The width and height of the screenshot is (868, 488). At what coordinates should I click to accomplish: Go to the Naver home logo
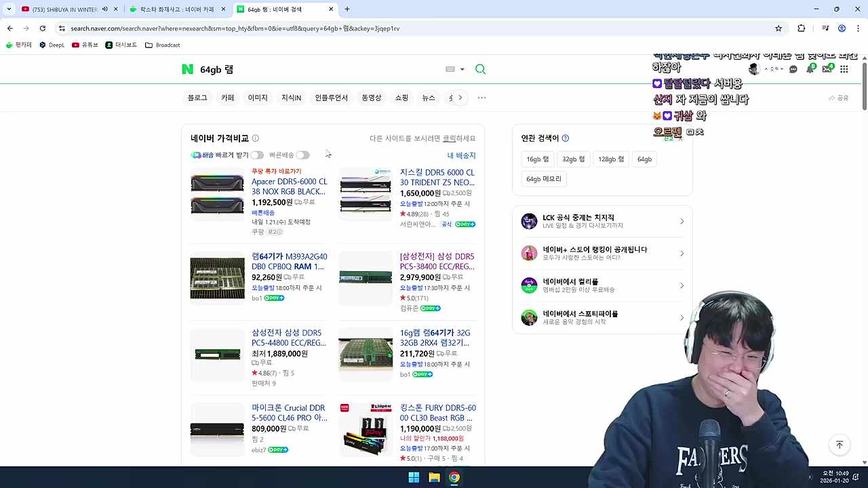point(188,69)
